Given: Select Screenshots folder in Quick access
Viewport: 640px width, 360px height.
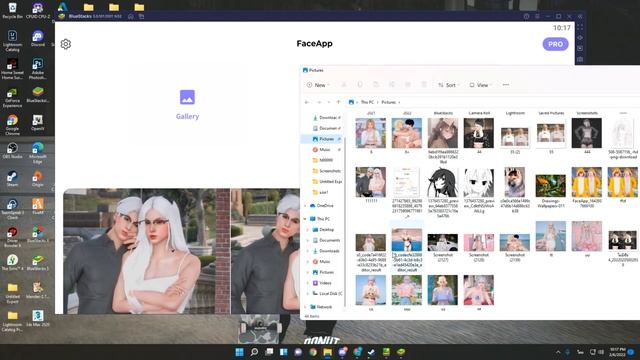Looking at the screenshot, I should point(327,171).
